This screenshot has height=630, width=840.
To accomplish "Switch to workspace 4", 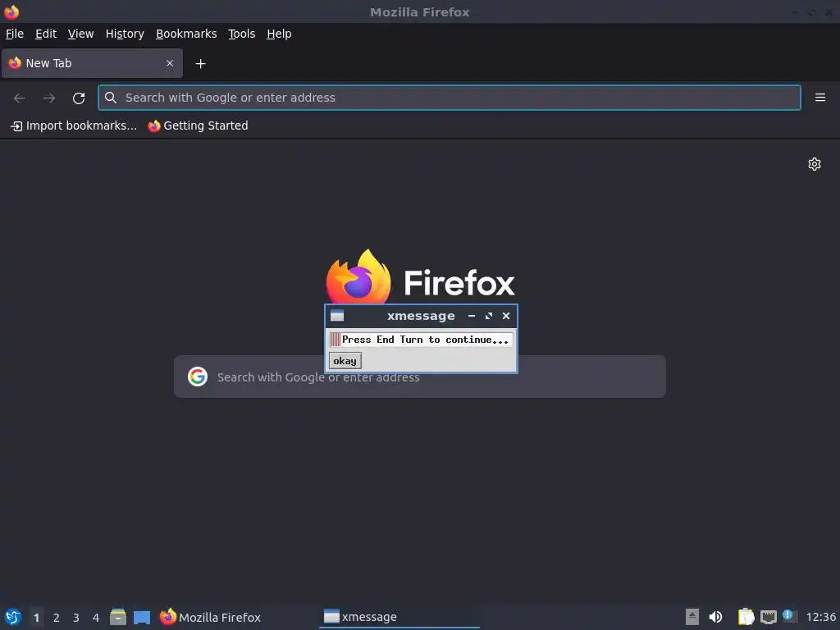I will pyautogui.click(x=96, y=618).
